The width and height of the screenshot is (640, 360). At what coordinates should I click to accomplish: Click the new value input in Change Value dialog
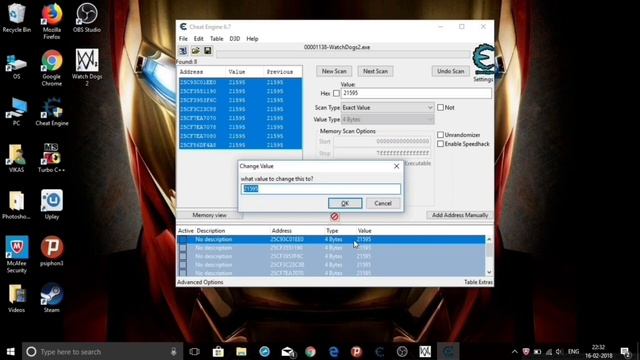pos(321,189)
